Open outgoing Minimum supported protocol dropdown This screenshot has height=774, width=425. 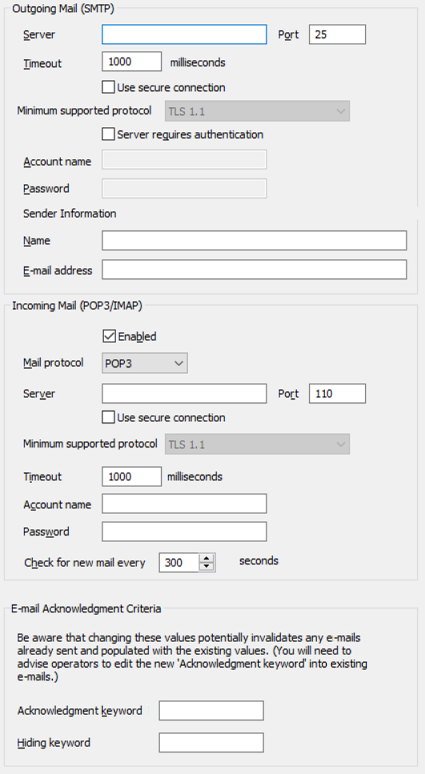coord(257,112)
